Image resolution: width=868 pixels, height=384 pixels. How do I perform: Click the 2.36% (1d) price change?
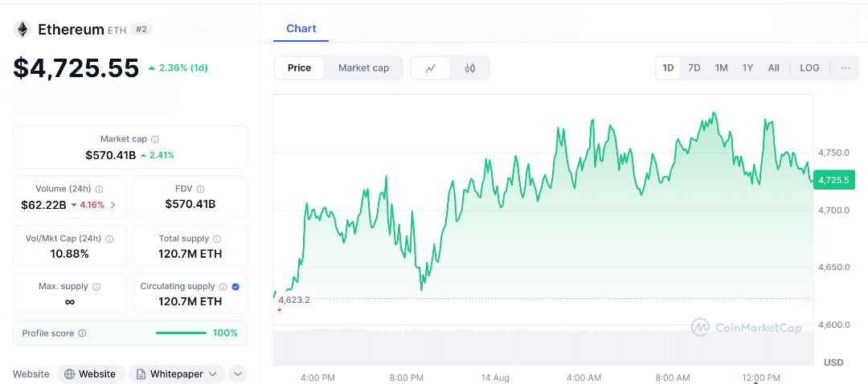[x=178, y=68]
